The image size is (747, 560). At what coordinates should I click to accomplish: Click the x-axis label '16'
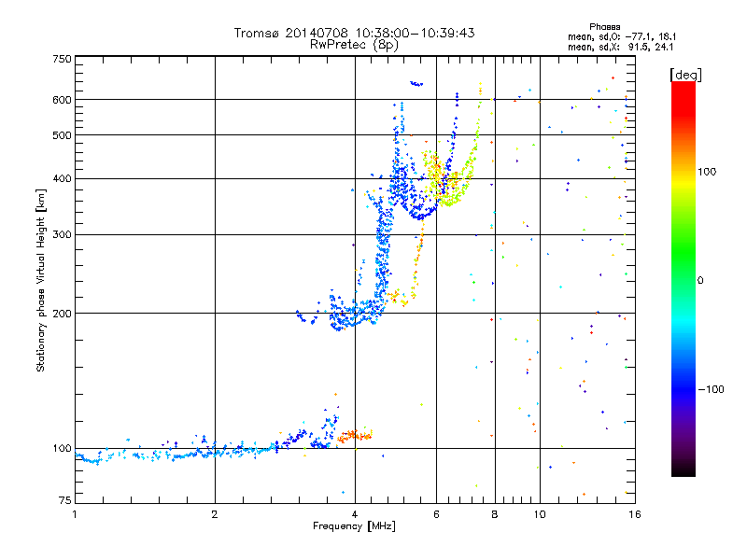(635, 514)
